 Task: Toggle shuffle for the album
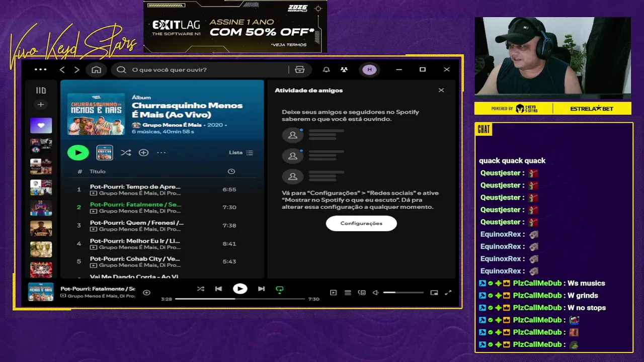click(126, 152)
